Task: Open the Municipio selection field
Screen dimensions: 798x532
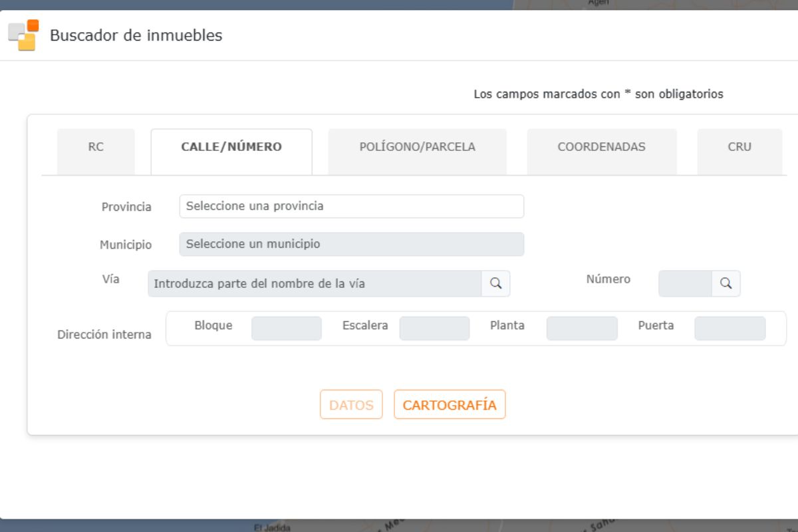Action: pyautogui.click(x=352, y=244)
